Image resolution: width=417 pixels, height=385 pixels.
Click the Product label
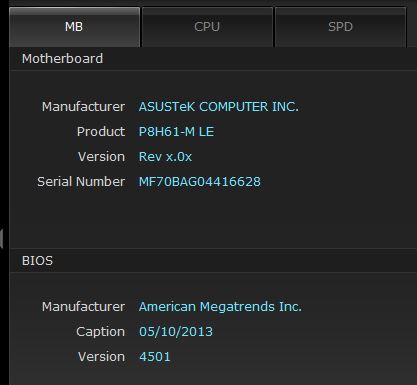pos(101,132)
